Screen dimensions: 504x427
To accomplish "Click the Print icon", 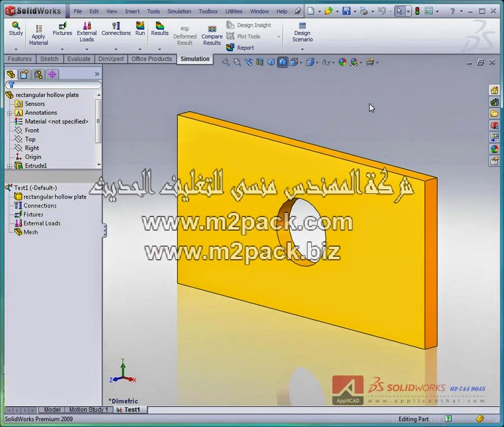I will (x=364, y=11).
